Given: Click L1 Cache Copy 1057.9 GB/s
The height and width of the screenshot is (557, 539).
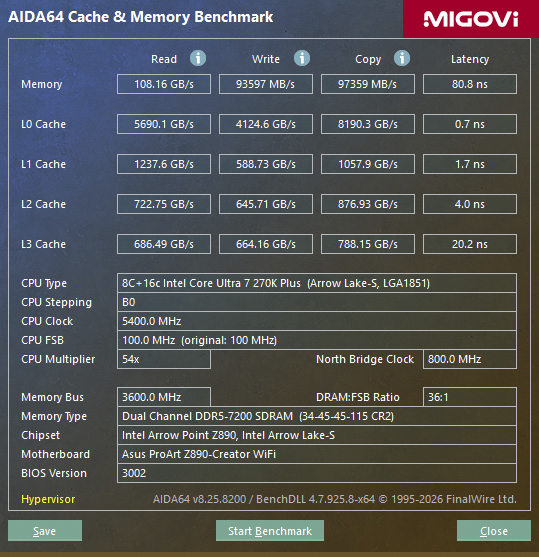Looking at the screenshot, I should [x=368, y=164].
